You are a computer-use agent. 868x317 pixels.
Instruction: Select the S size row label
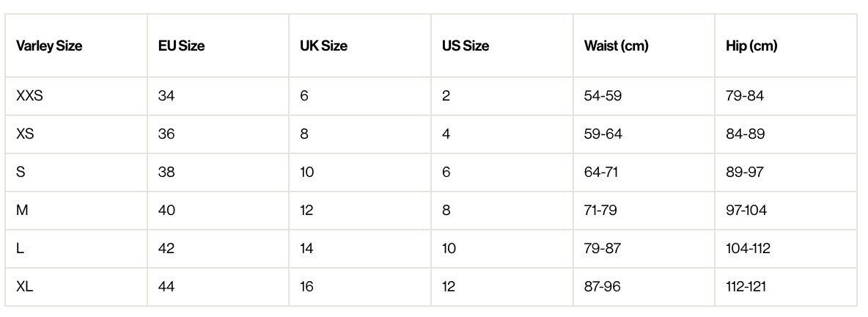pyautogui.click(x=21, y=172)
